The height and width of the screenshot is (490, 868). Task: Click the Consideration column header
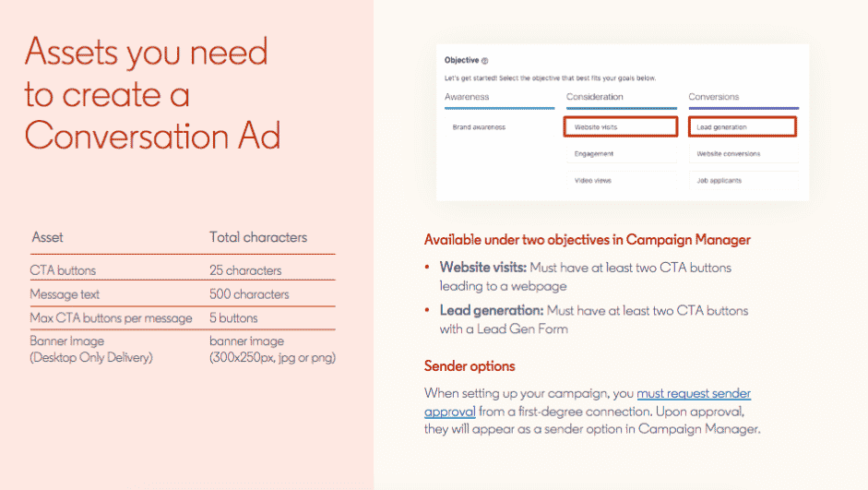(595, 96)
